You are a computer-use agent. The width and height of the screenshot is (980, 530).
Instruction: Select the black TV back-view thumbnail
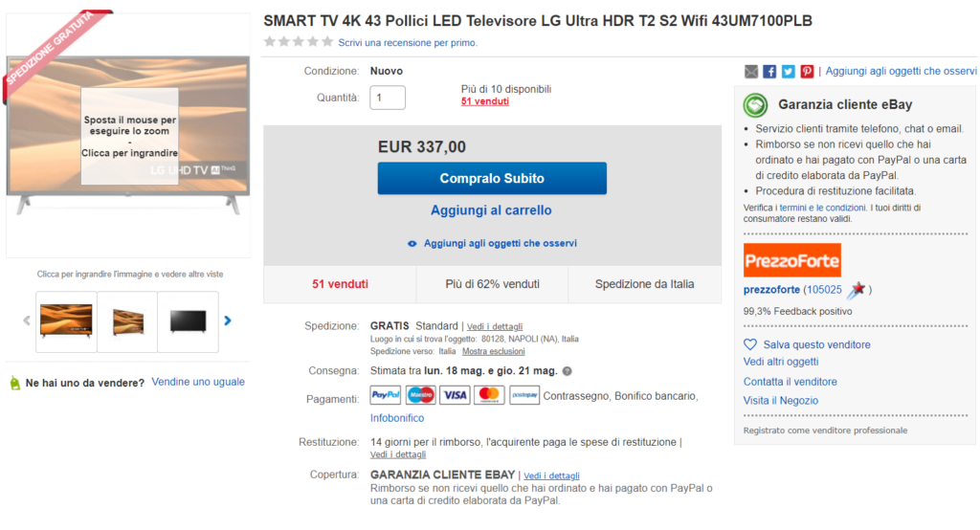[188, 321]
